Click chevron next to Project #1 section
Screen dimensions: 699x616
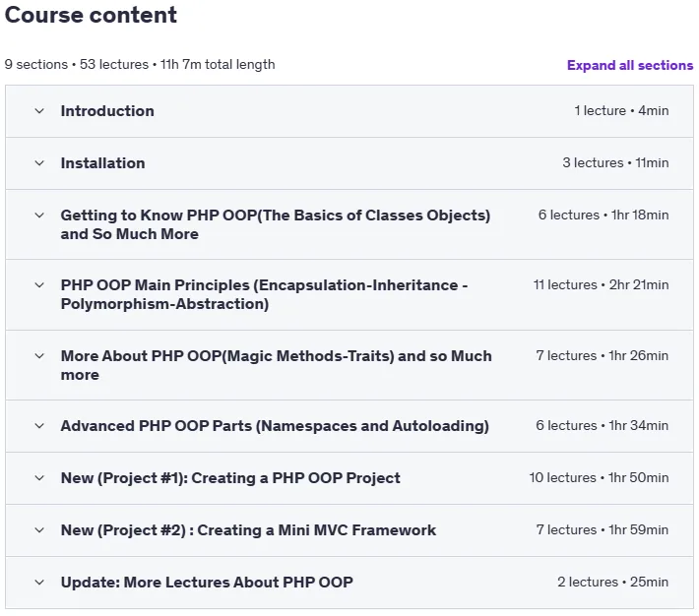click(39, 478)
